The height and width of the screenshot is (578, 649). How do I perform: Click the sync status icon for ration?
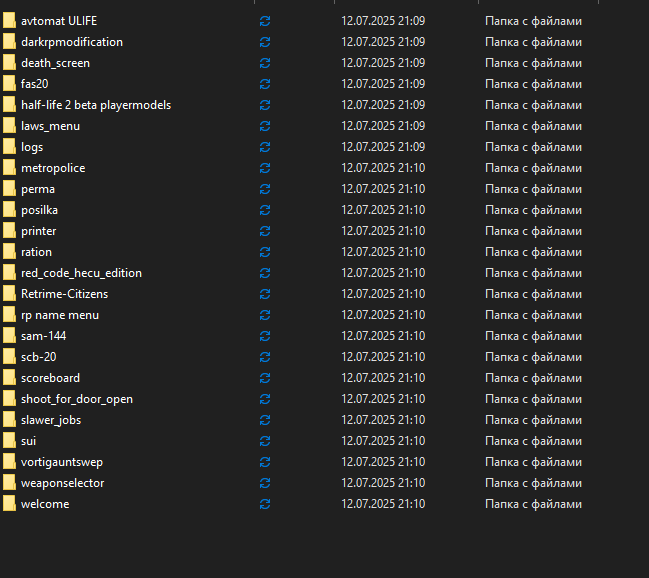pyautogui.click(x=265, y=252)
